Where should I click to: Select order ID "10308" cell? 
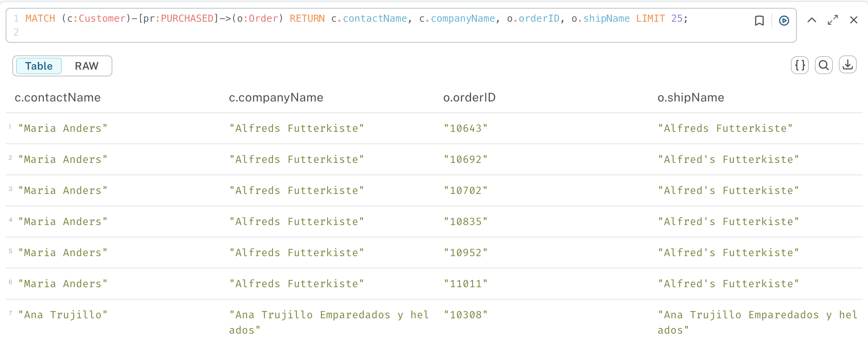coord(465,315)
